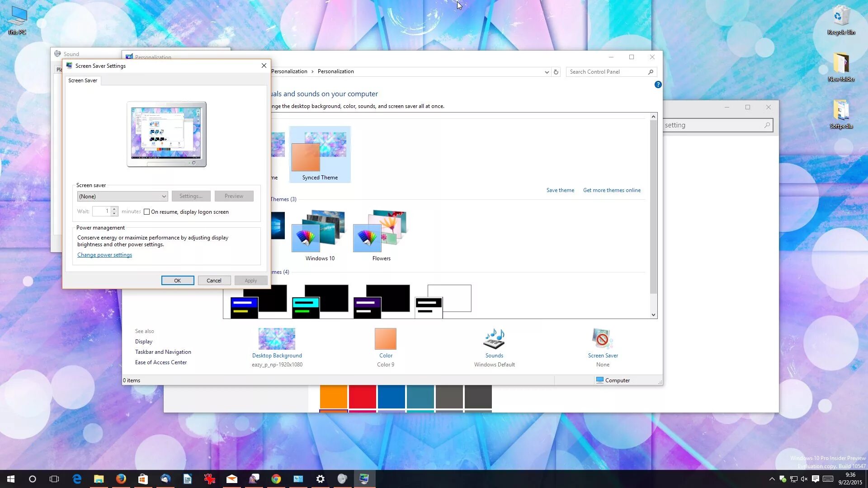Click the taskbar clock showing 9:36
The height and width of the screenshot is (488, 868).
[x=850, y=479]
